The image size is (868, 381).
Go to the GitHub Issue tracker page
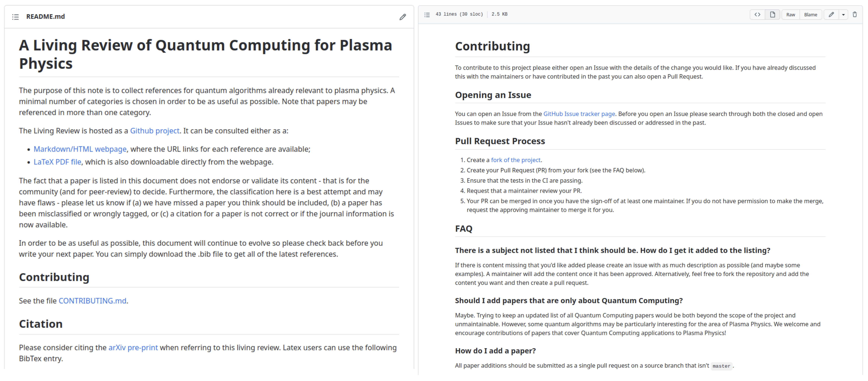tap(579, 114)
